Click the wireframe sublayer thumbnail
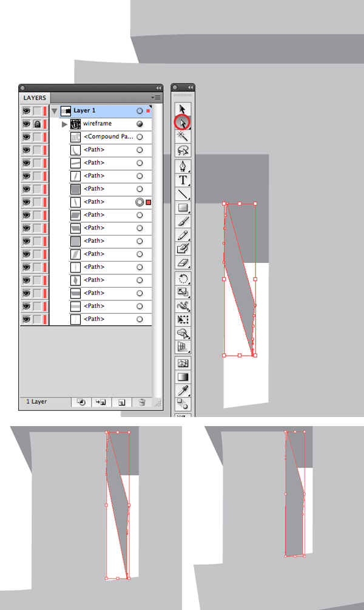The image size is (364, 610). coord(75,124)
